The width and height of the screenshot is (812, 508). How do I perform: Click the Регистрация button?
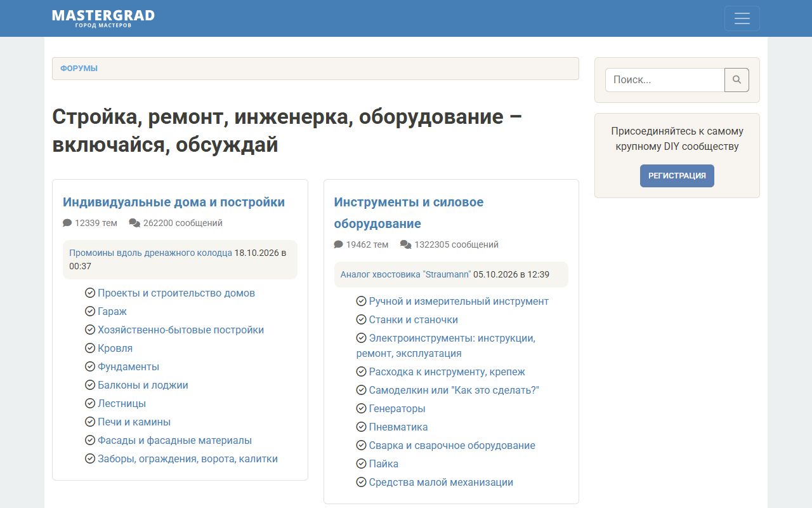(677, 176)
